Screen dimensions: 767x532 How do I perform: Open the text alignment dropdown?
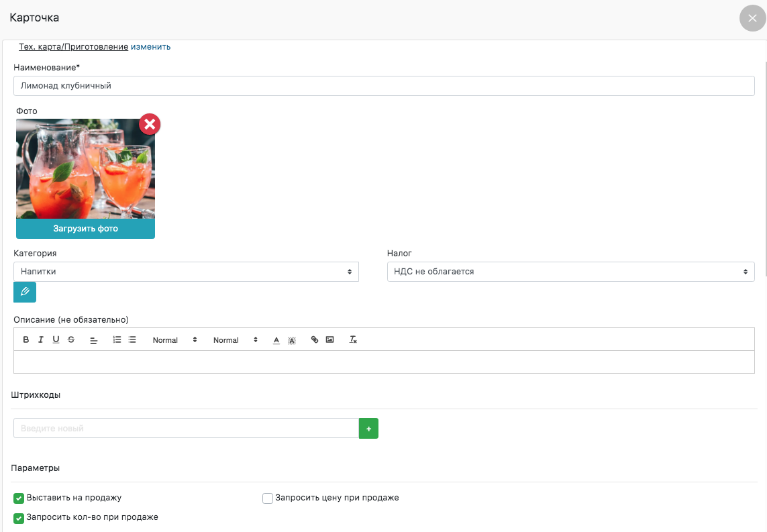[94, 340]
